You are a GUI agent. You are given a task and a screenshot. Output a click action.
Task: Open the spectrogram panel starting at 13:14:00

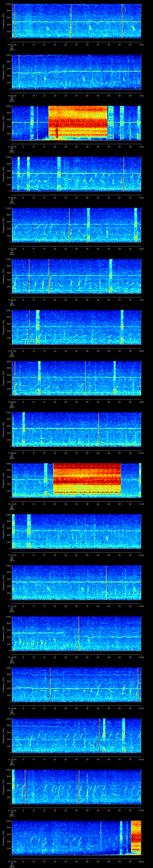click(x=76, y=685)
